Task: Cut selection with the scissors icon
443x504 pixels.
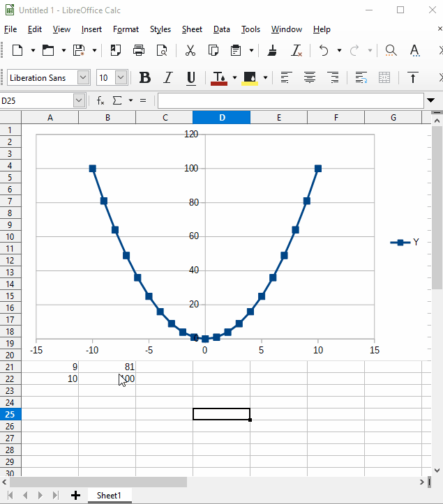Action: point(190,50)
